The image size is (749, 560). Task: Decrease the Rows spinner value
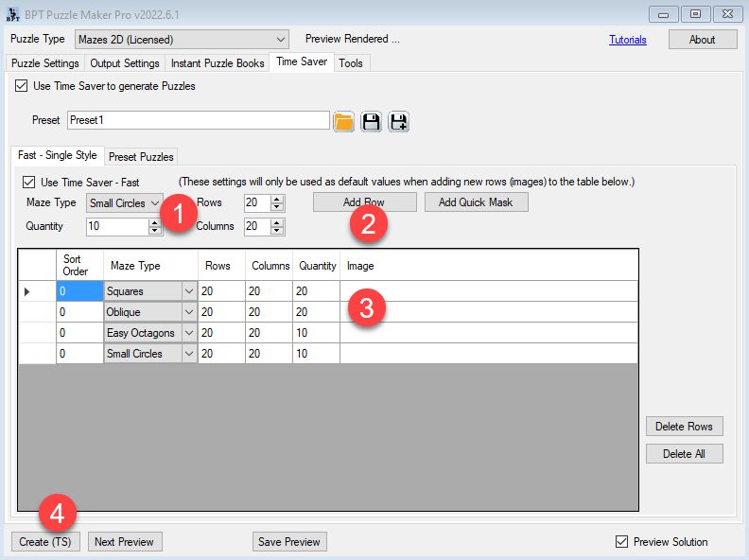click(277, 206)
